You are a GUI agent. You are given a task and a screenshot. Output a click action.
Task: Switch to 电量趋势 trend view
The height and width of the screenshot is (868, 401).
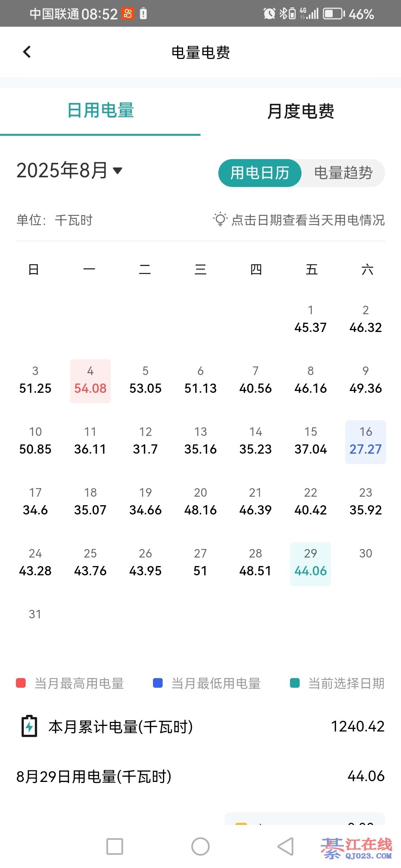click(343, 173)
